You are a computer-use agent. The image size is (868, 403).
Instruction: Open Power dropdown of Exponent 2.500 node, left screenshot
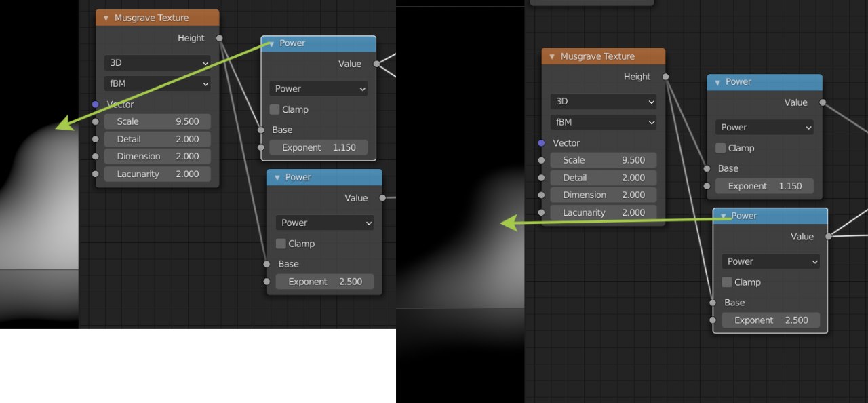coord(325,223)
